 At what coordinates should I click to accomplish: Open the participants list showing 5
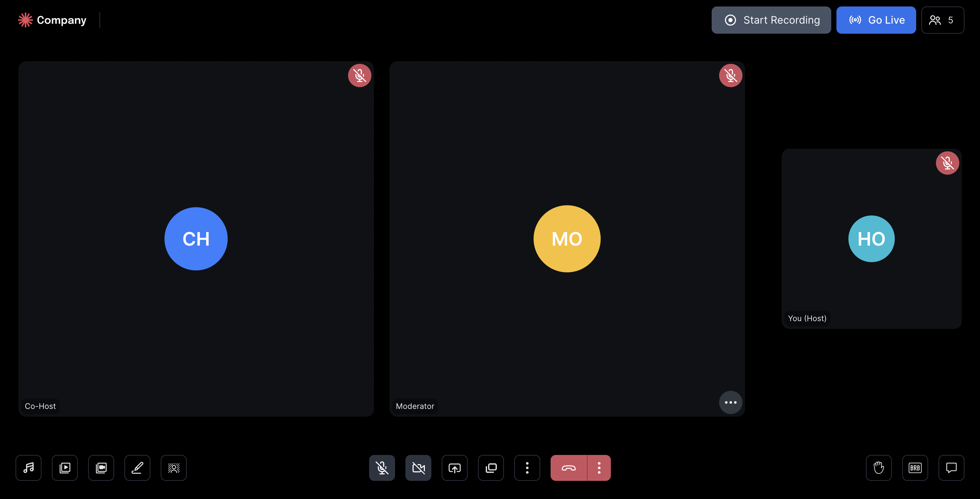pyautogui.click(x=942, y=20)
